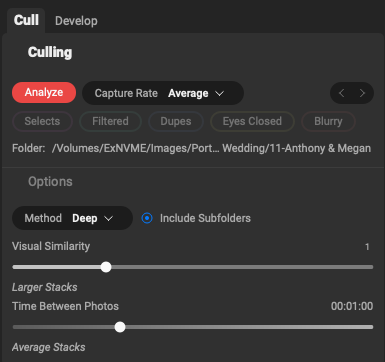Screen dimensions: 385x362
Task: Go to previous image with left arrow
Action: (341, 93)
